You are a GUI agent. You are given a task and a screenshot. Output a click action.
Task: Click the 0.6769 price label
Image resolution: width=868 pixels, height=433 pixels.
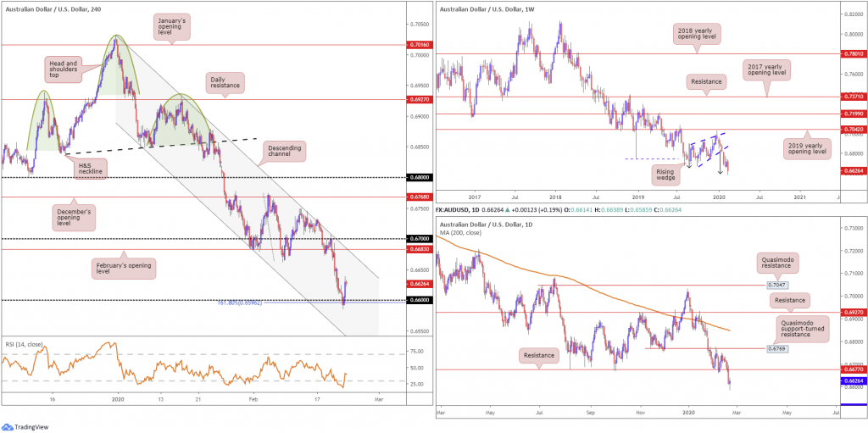click(776, 349)
